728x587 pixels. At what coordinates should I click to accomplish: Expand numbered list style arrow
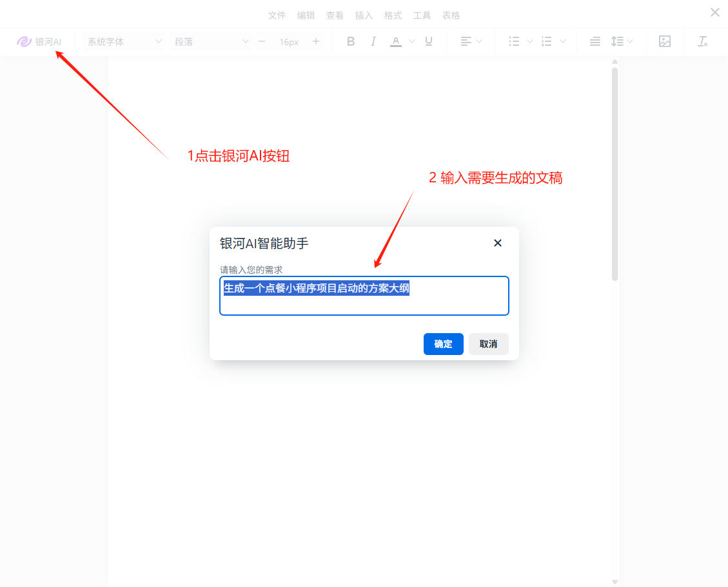(x=563, y=42)
